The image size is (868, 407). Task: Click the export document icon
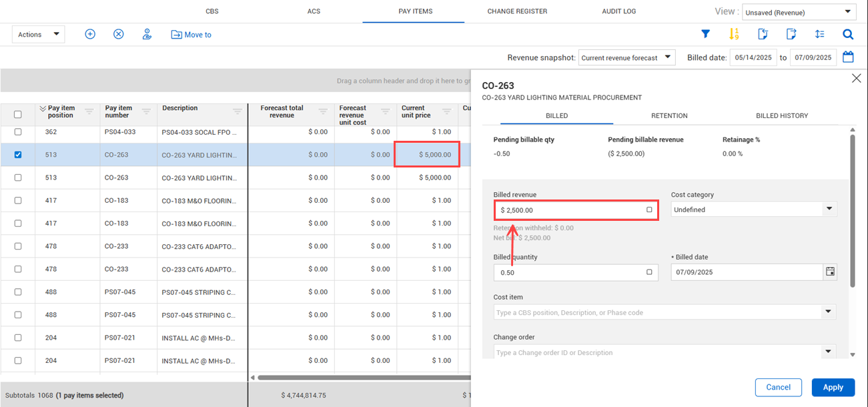pos(791,34)
